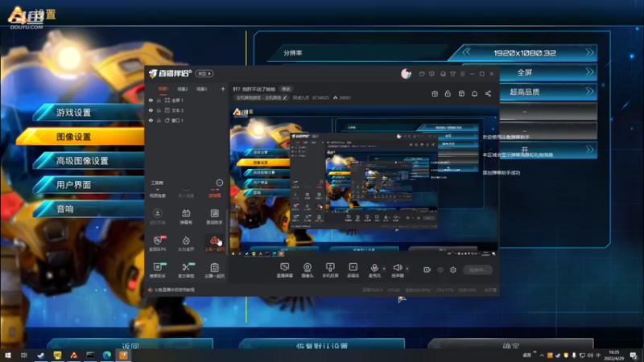The height and width of the screenshot is (362, 644).
Task: Collapse the 工具箱 toolbox section
Action: [x=157, y=183]
